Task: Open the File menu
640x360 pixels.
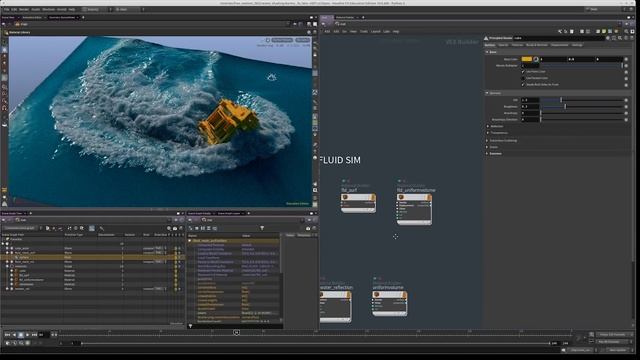Action: 6,9
